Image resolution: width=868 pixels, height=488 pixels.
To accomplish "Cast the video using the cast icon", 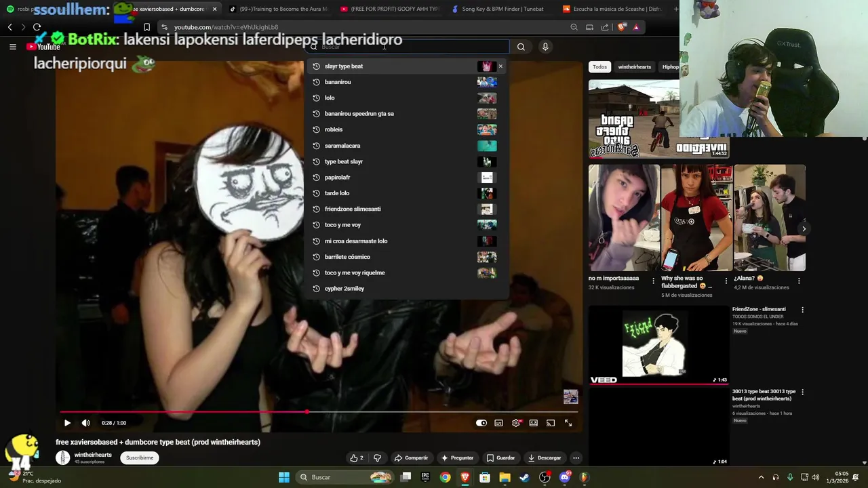I will tap(551, 423).
